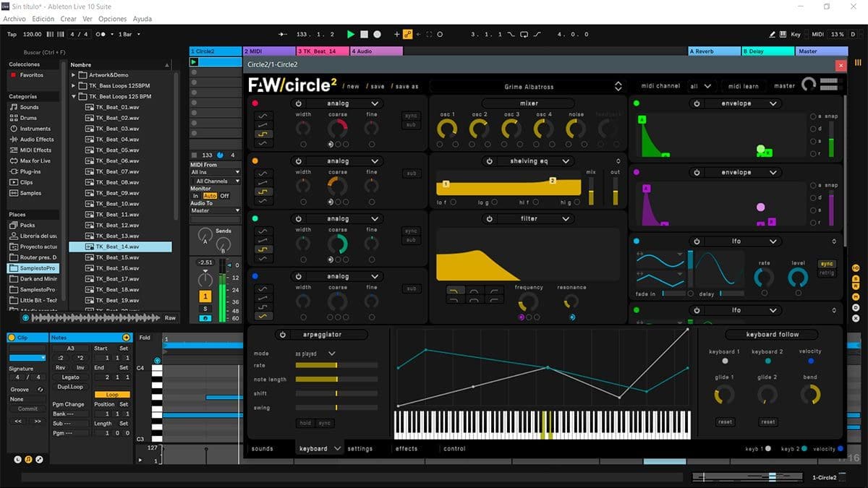Enable the arpeggiator hold button
Screen dimensions: 868x488
click(305, 423)
